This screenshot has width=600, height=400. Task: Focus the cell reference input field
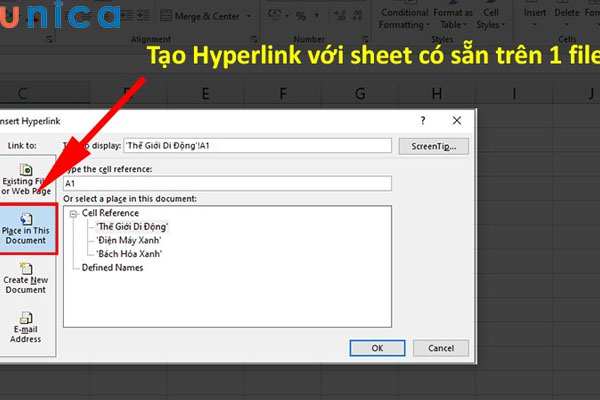[227, 183]
